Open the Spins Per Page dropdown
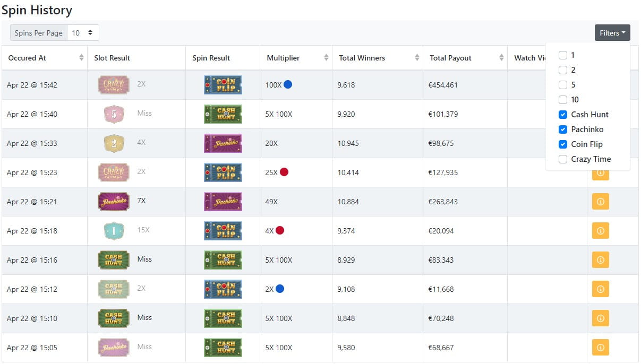Screen dimensions: 641x364 click(83, 33)
